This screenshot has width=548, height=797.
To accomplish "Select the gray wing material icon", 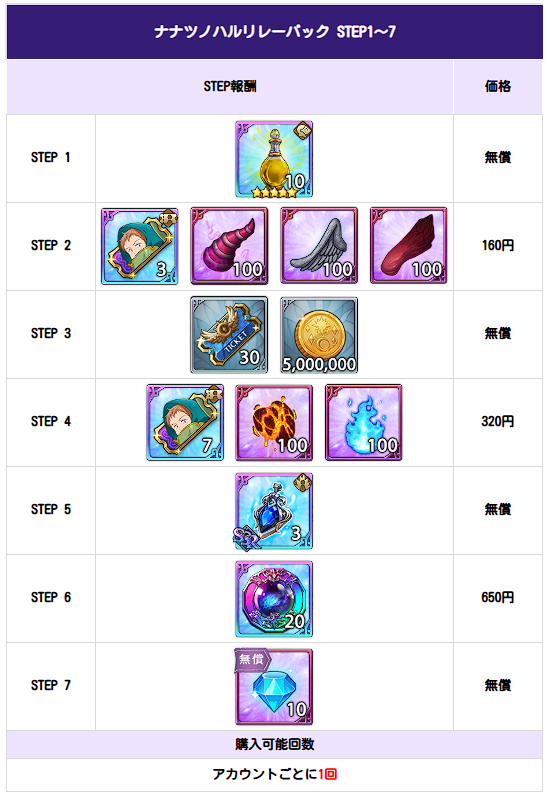I will click(x=319, y=246).
